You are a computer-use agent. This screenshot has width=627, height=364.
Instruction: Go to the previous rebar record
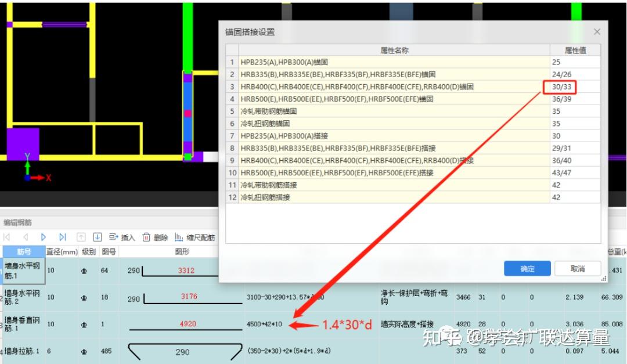point(25,237)
